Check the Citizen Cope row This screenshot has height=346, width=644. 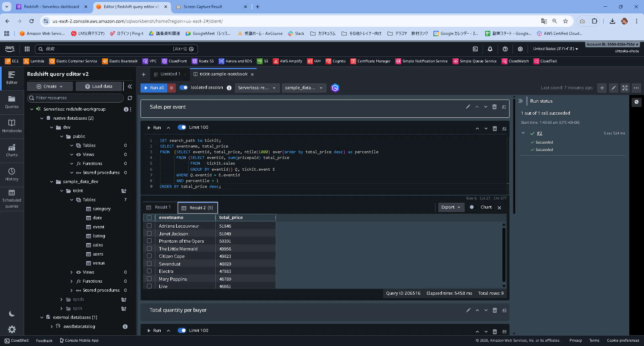[149, 256]
